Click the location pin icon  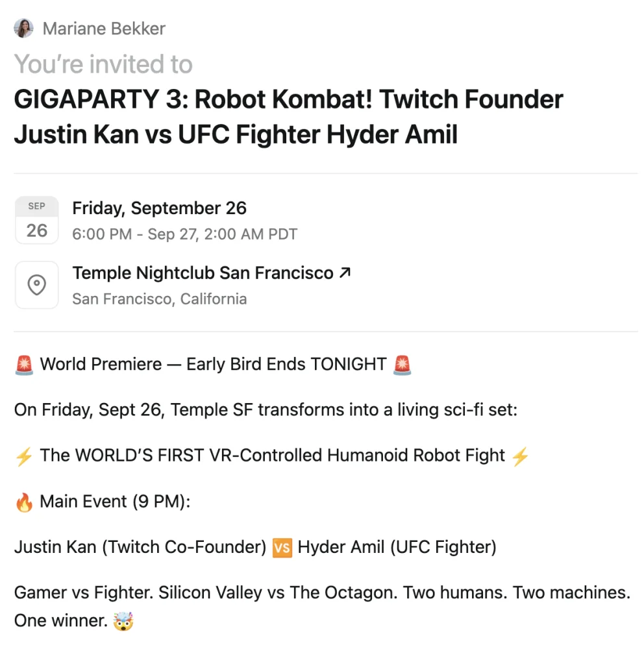pos(37,286)
